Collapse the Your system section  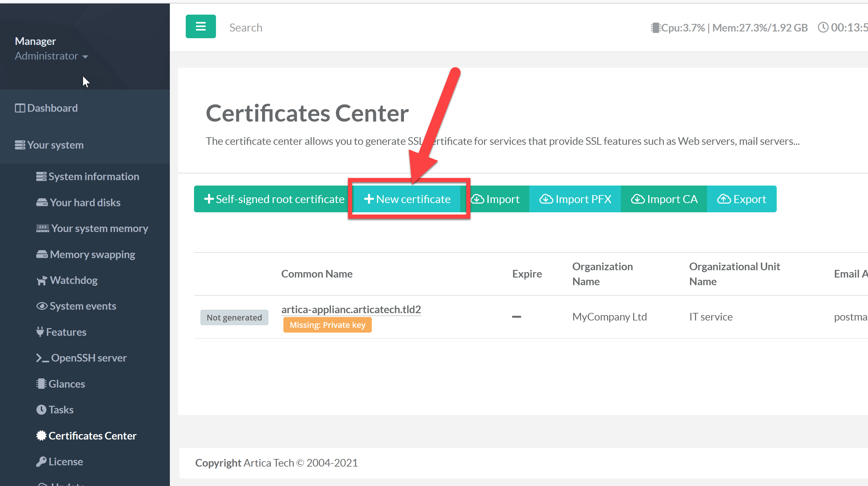tap(55, 145)
